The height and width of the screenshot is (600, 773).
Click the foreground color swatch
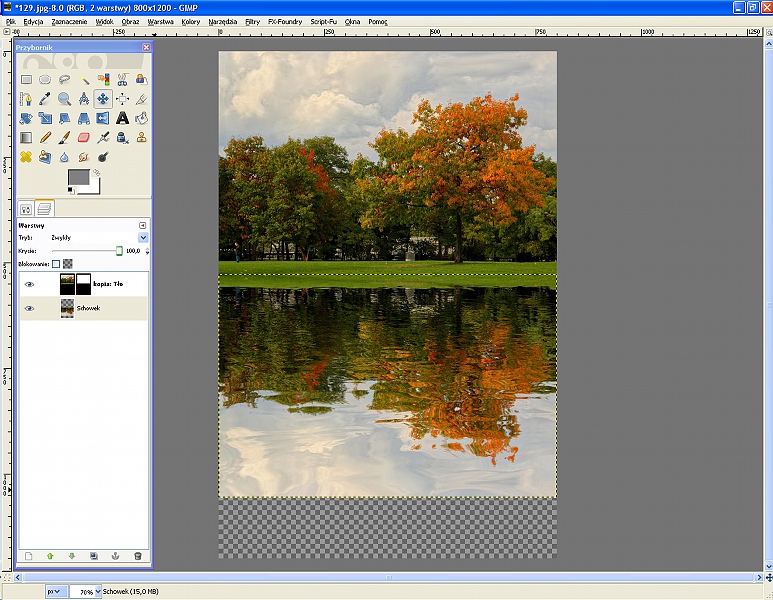(x=77, y=177)
